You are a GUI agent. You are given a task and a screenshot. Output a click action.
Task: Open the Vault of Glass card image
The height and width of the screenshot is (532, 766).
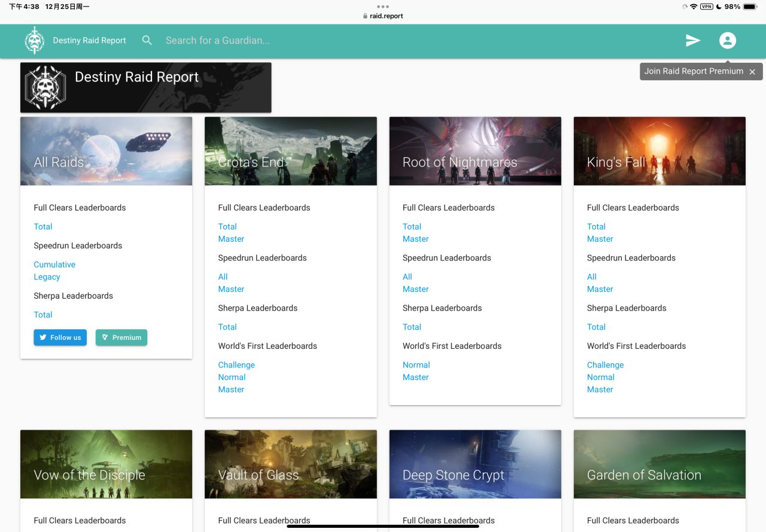[290, 464]
